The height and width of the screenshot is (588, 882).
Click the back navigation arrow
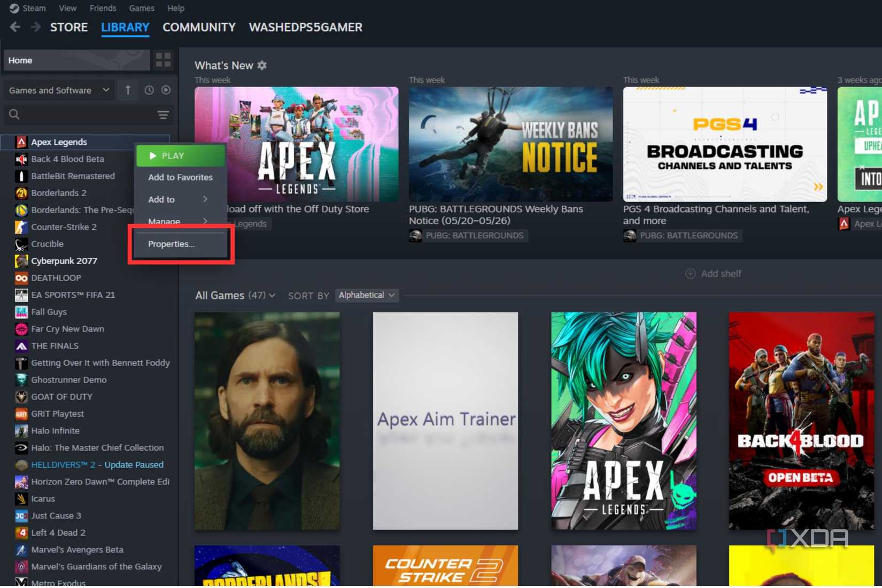[x=15, y=27]
